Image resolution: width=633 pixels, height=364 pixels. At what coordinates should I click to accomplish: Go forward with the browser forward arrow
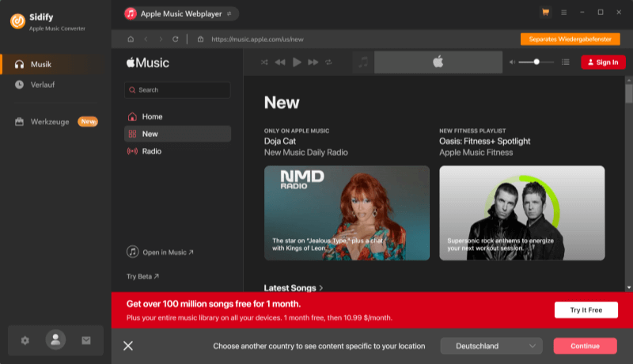(161, 39)
